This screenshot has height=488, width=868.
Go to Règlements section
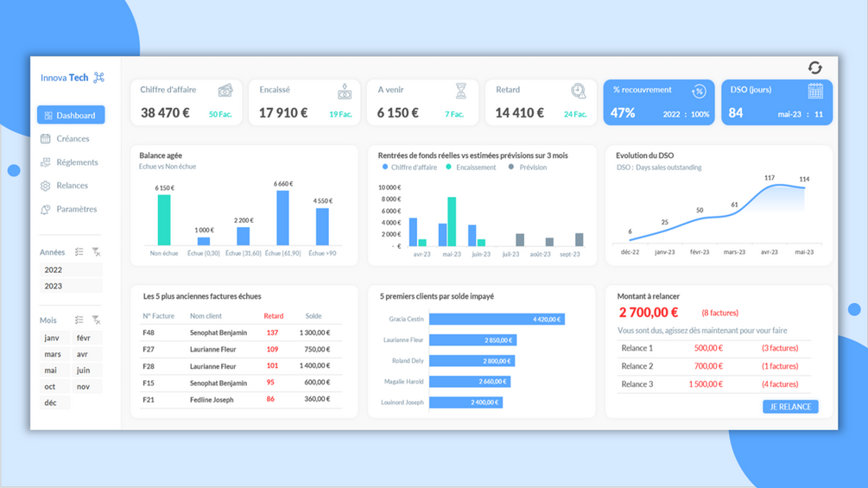(77, 162)
